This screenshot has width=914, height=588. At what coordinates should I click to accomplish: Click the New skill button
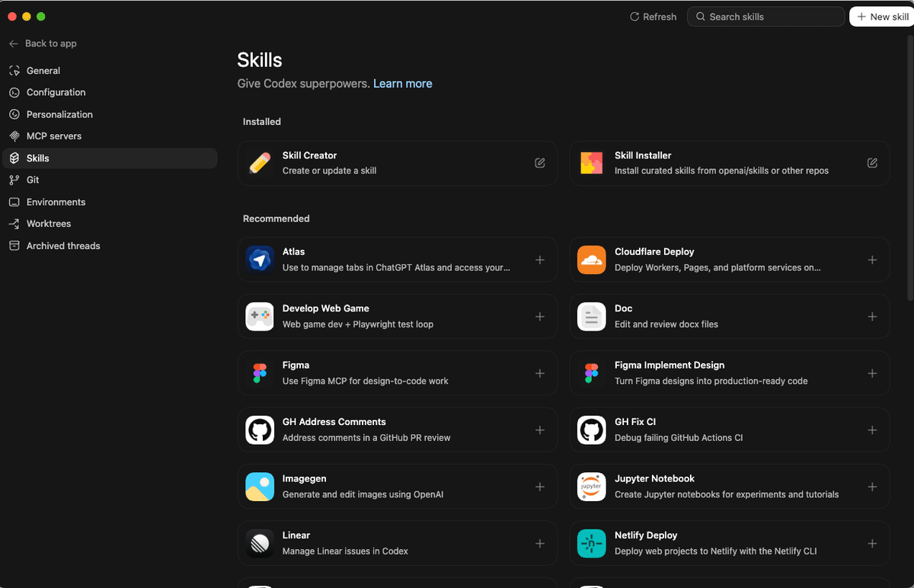882,17
